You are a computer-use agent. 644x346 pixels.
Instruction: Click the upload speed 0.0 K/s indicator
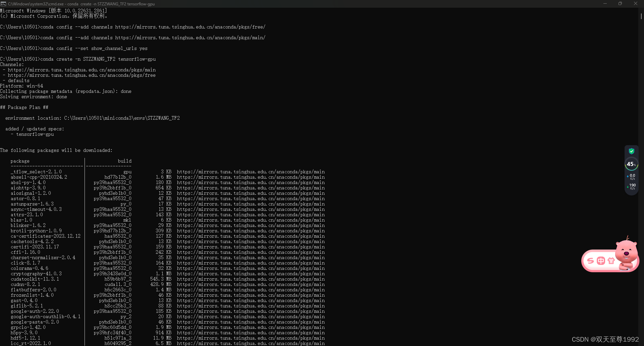coord(631,177)
